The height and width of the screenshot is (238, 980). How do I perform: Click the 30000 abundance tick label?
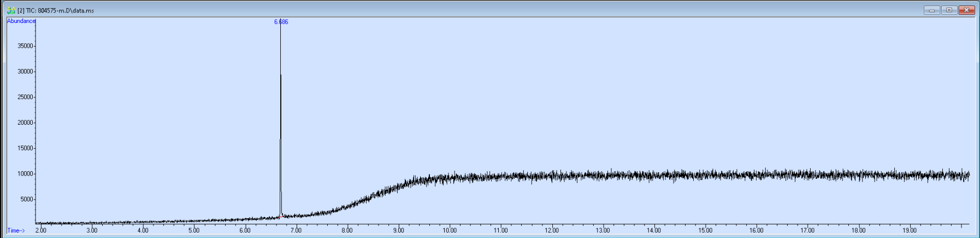coord(25,72)
